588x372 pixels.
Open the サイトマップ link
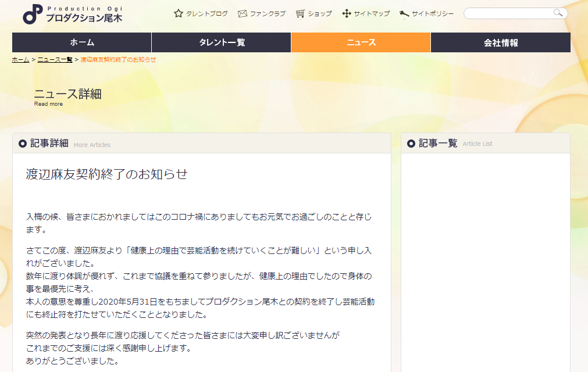coord(372,14)
